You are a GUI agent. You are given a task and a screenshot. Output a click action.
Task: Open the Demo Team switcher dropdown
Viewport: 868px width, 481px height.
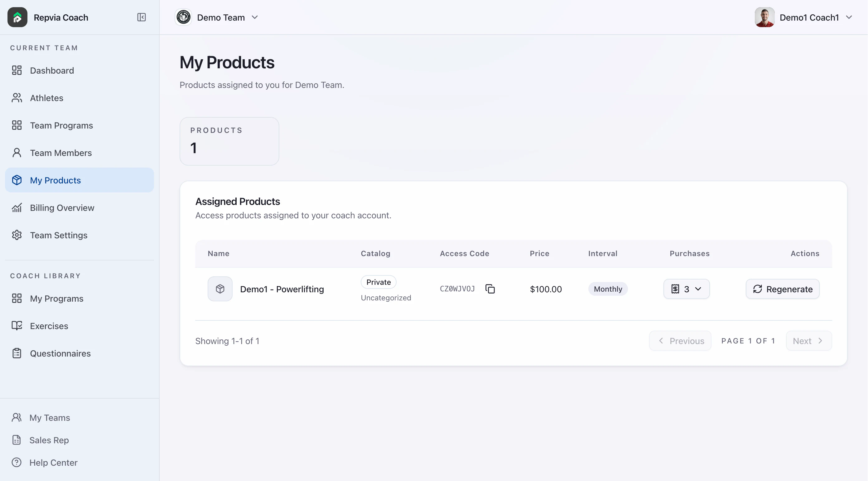click(217, 17)
